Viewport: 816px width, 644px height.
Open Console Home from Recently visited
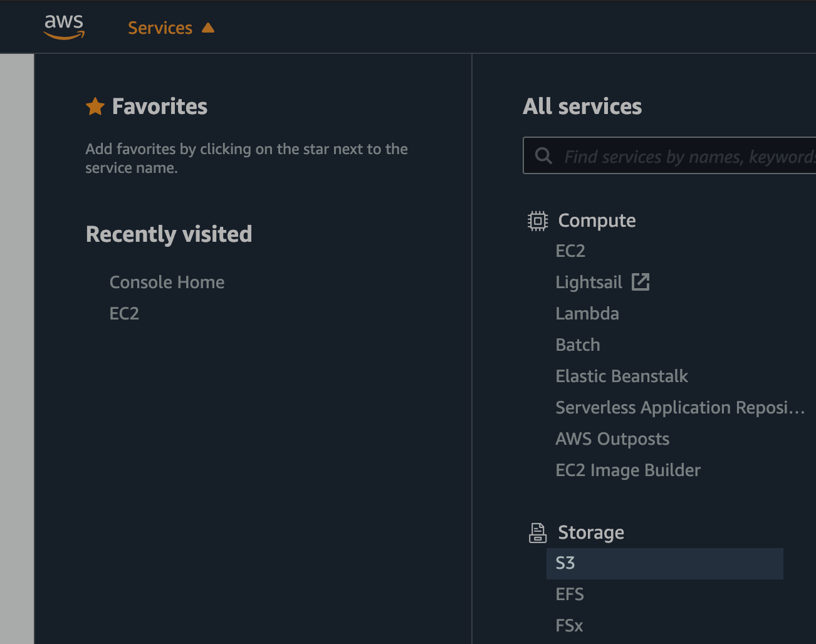point(167,282)
